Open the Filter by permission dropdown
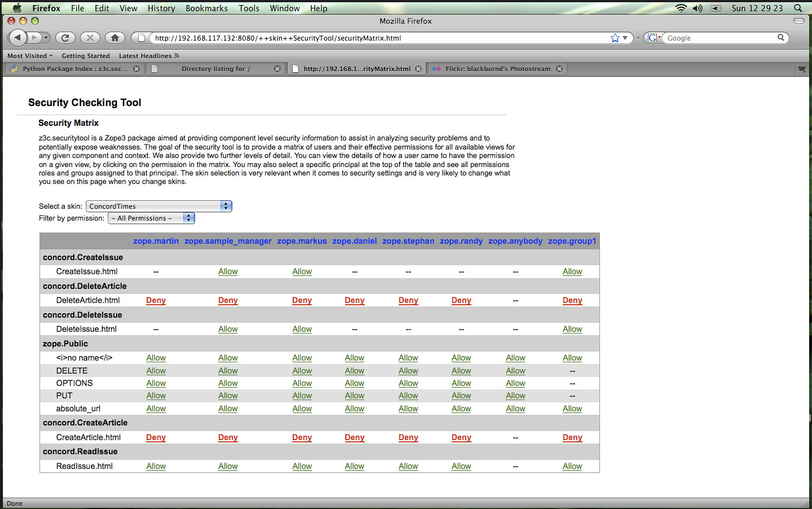This screenshot has height=509, width=812. click(x=188, y=218)
